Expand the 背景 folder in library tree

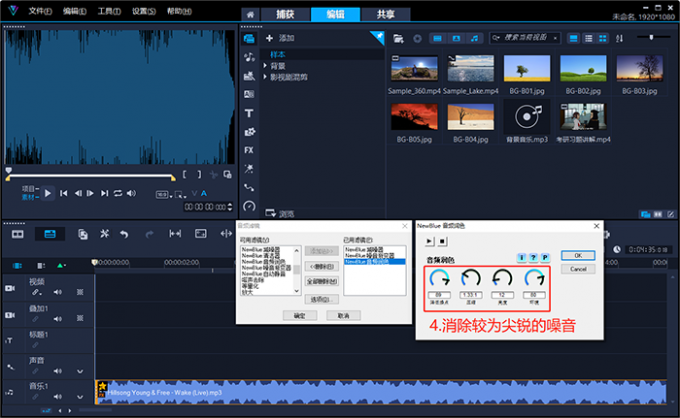(x=265, y=66)
